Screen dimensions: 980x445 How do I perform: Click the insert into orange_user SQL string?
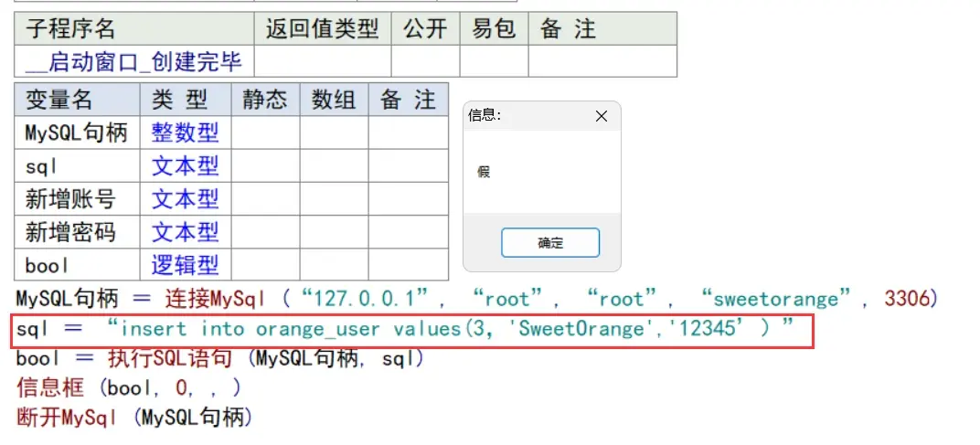[450, 329]
